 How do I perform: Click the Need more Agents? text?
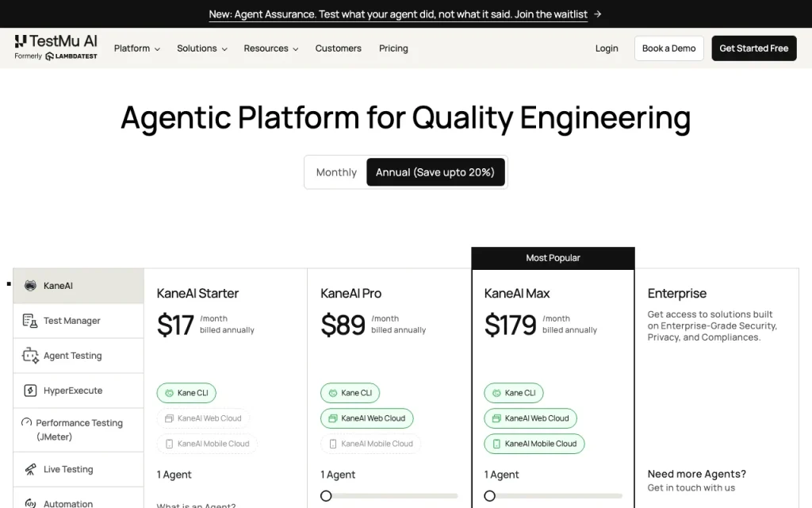click(696, 474)
